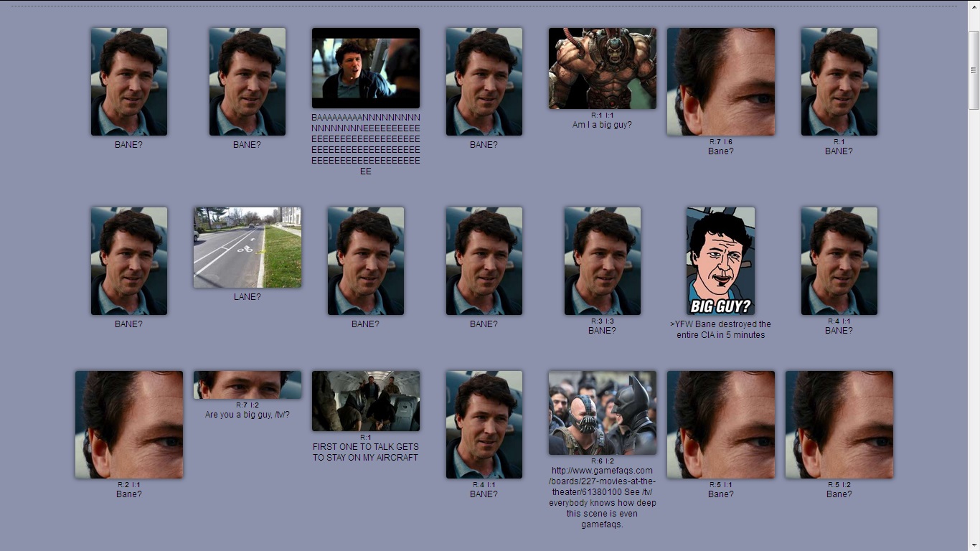Click the "FIRST ONE TO TALK GETS TO STAY" caption
The width and height of the screenshot is (980, 551).
[x=366, y=452]
